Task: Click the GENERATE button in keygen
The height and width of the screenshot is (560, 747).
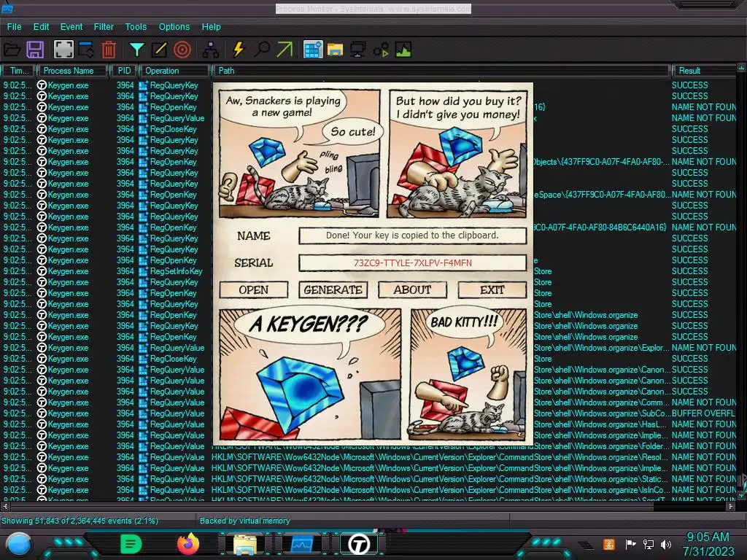Action: pyautogui.click(x=333, y=289)
